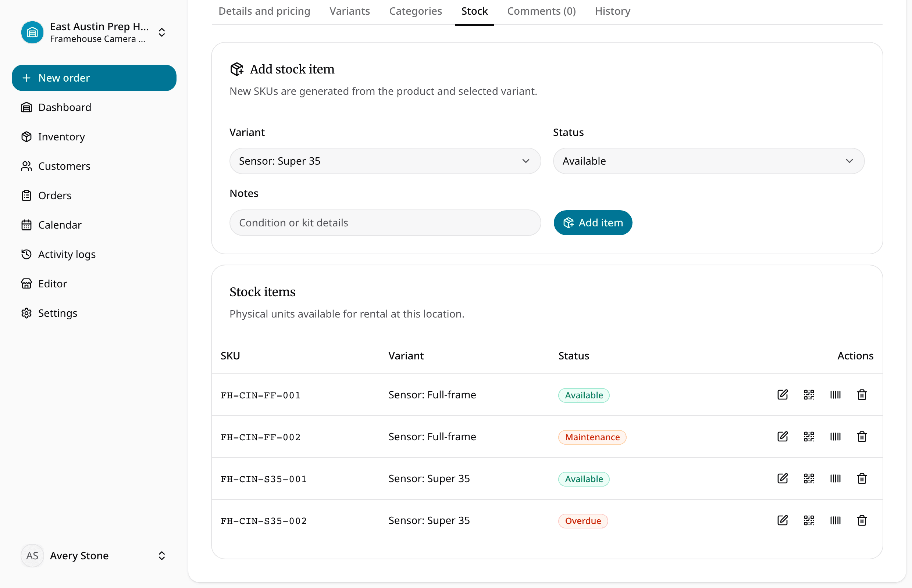Go to Dashboard

(x=94, y=107)
